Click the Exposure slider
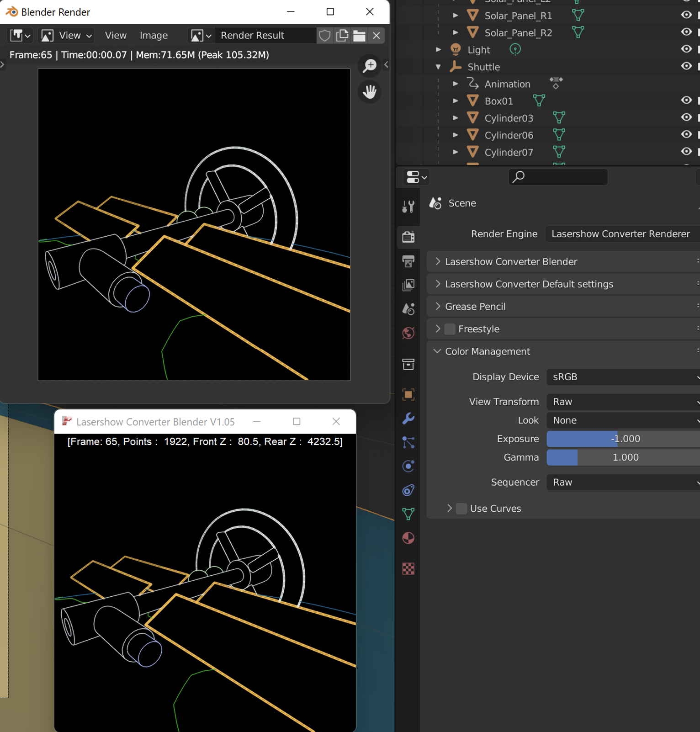The image size is (700, 732). tap(622, 439)
